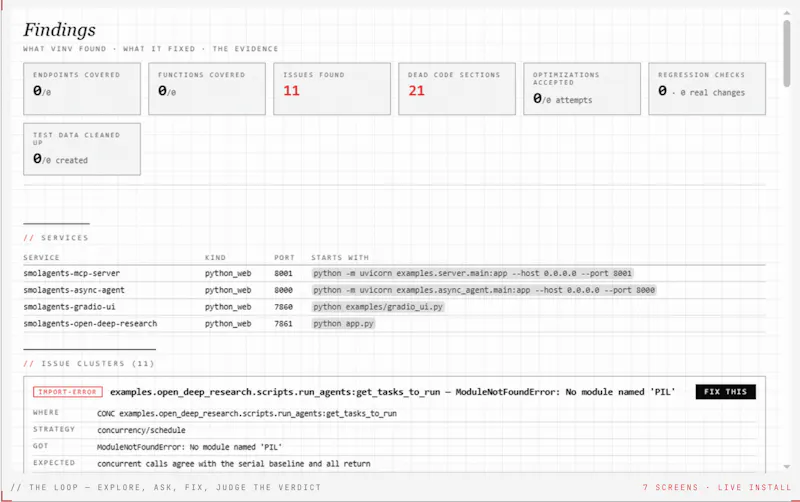Open the Endpoints Covered stat card
The image size is (800, 502).
point(82,89)
